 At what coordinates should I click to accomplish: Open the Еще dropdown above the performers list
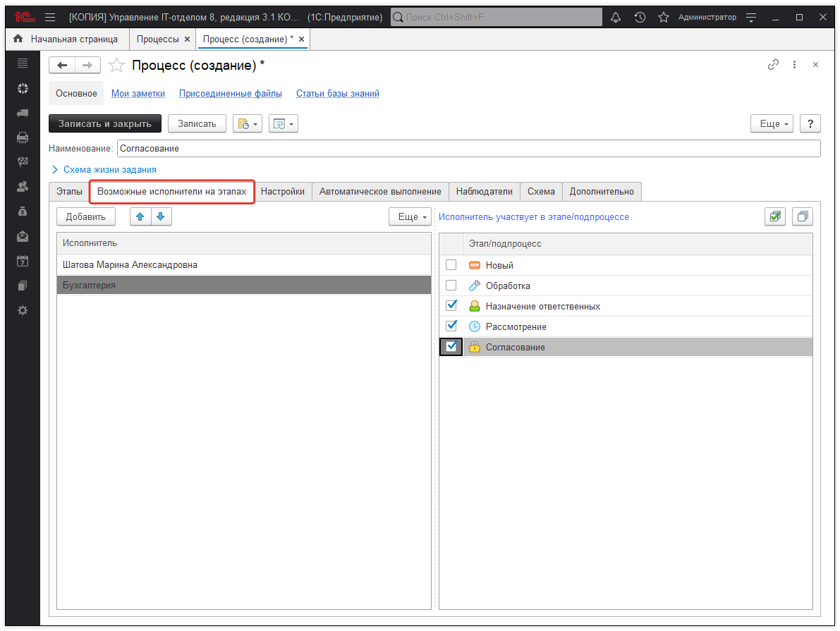410,217
